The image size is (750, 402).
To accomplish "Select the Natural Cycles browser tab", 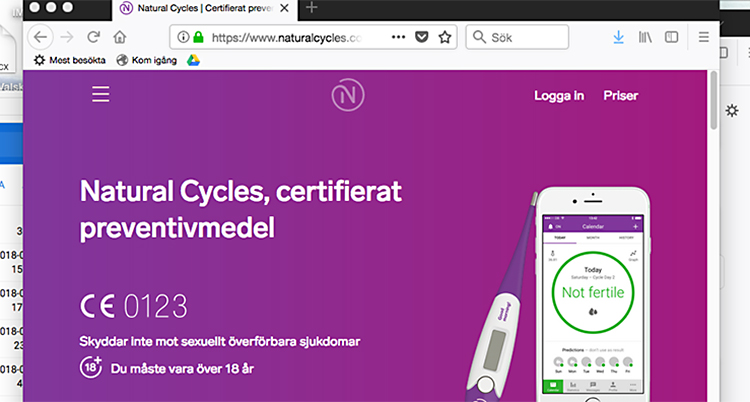I will pos(204,9).
